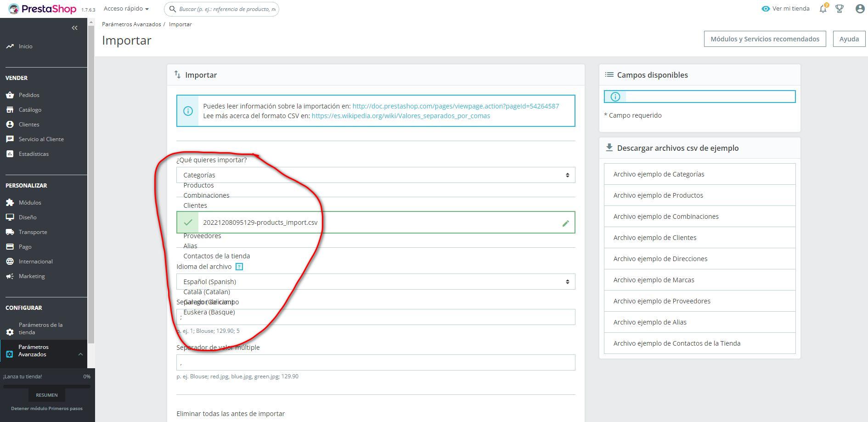Open Clientes in sidebar
Image resolution: width=868 pixels, height=422 pixels.
[x=28, y=125]
